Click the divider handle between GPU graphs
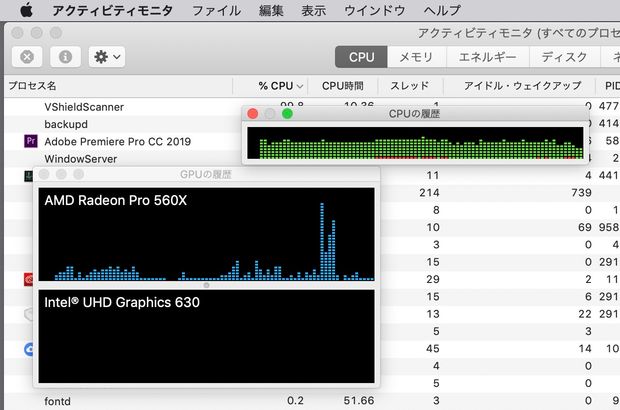Screen dimensions: 620x410 point(206,285)
